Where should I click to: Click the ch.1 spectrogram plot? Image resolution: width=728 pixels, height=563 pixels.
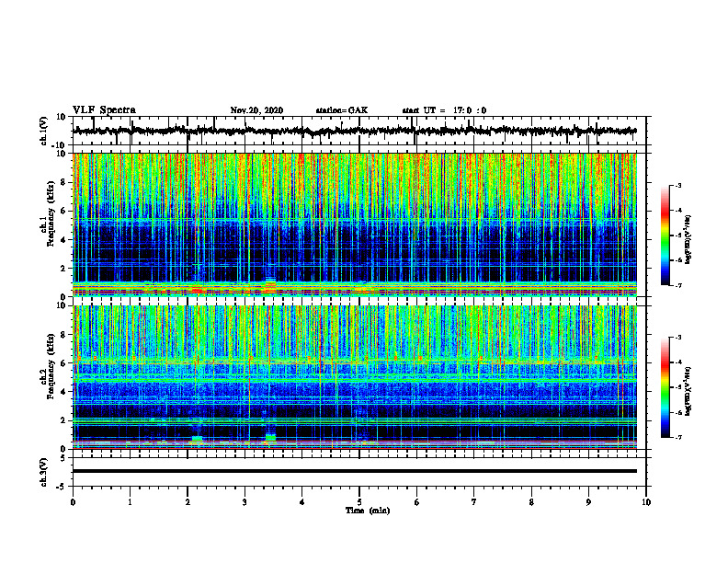354,224
